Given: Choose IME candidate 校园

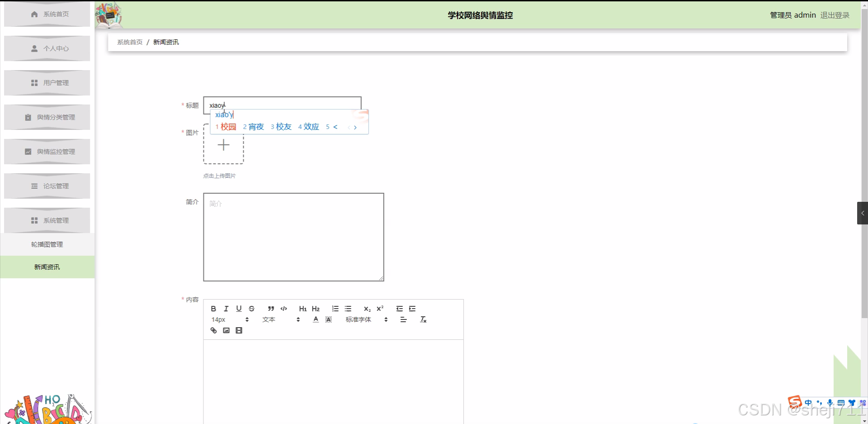Looking at the screenshot, I should 226,127.
